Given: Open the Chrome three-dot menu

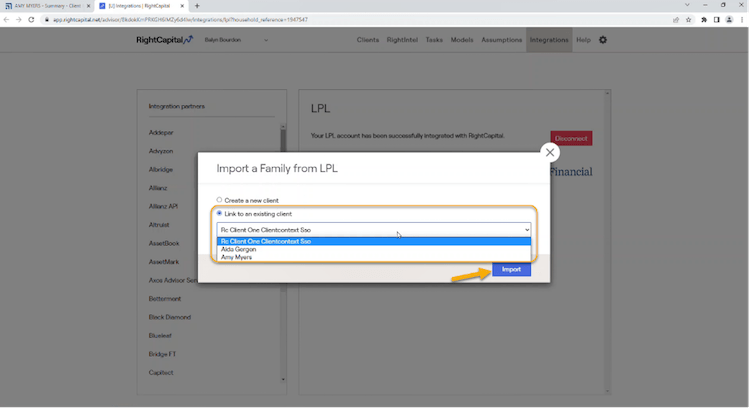Looking at the screenshot, I should tap(742, 19).
